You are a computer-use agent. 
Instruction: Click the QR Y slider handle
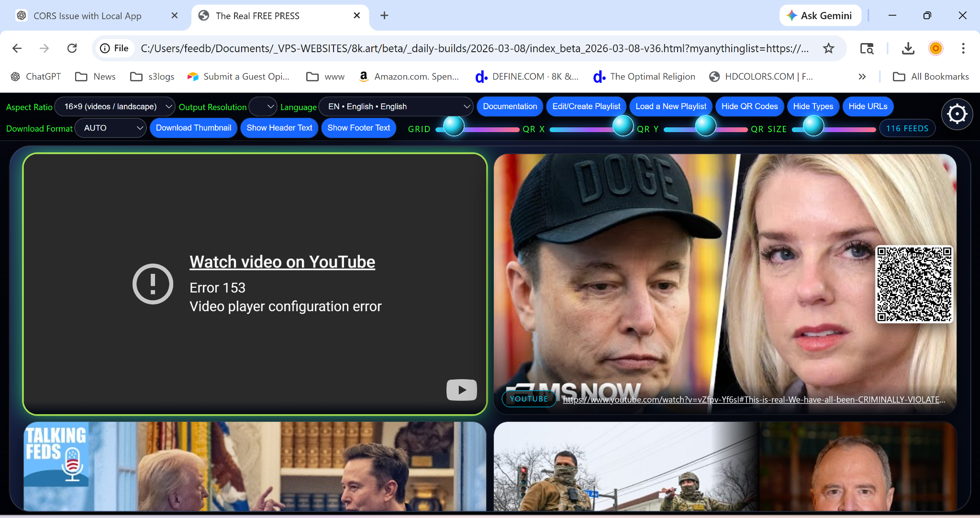pyautogui.click(x=705, y=126)
